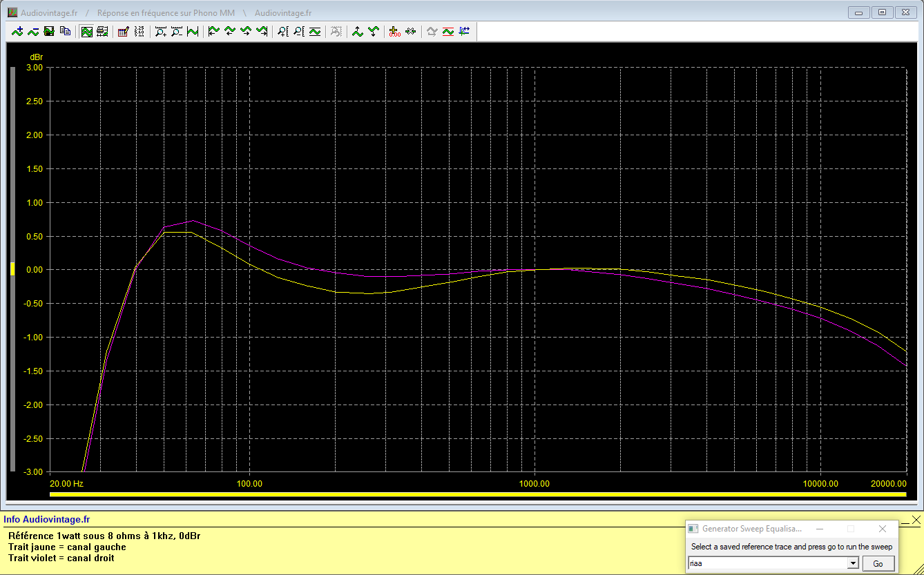Click the save graph icon in toolbar
This screenshot has width=924, height=575.
49,31
